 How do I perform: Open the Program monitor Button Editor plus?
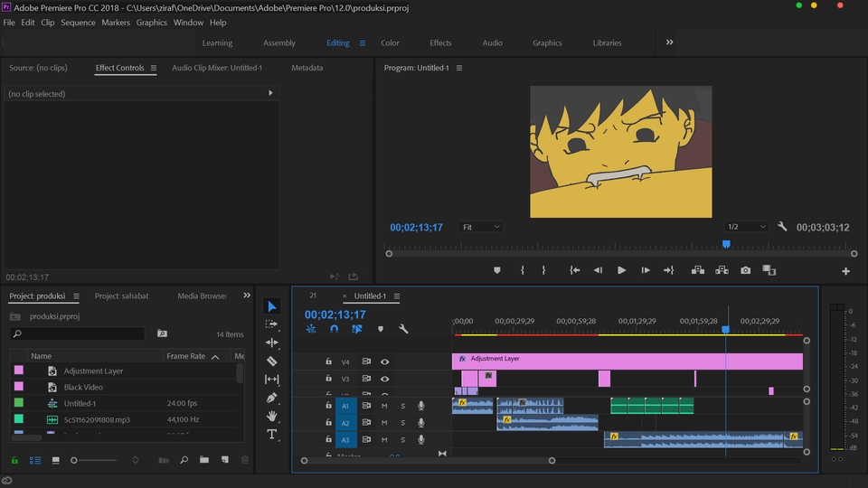[x=846, y=271]
